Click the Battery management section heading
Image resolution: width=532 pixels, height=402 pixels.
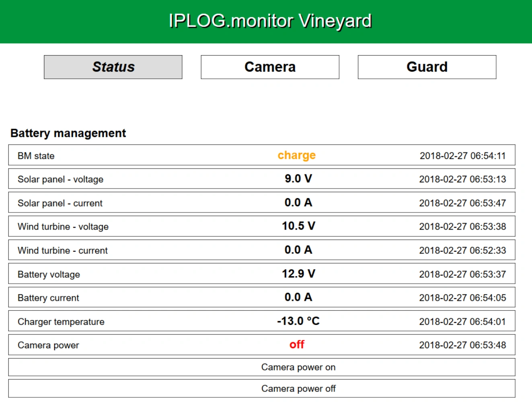(68, 133)
